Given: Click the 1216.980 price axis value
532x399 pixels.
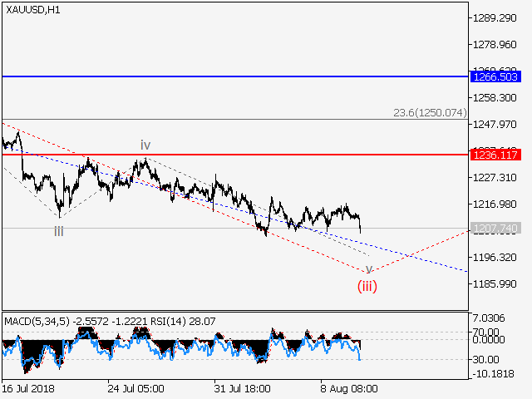Looking at the screenshot, I should 495,204.
